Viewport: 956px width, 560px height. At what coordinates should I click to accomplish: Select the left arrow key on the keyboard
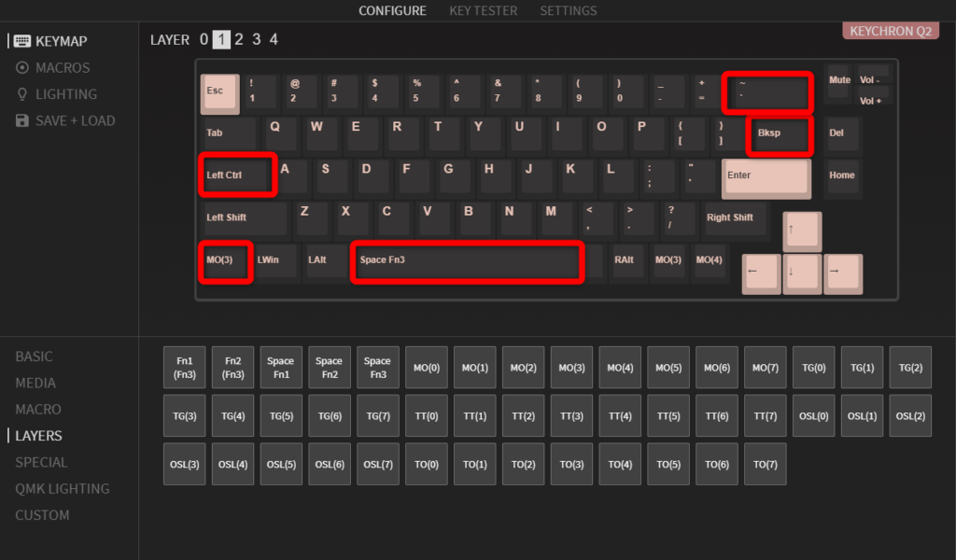point(761,274)
